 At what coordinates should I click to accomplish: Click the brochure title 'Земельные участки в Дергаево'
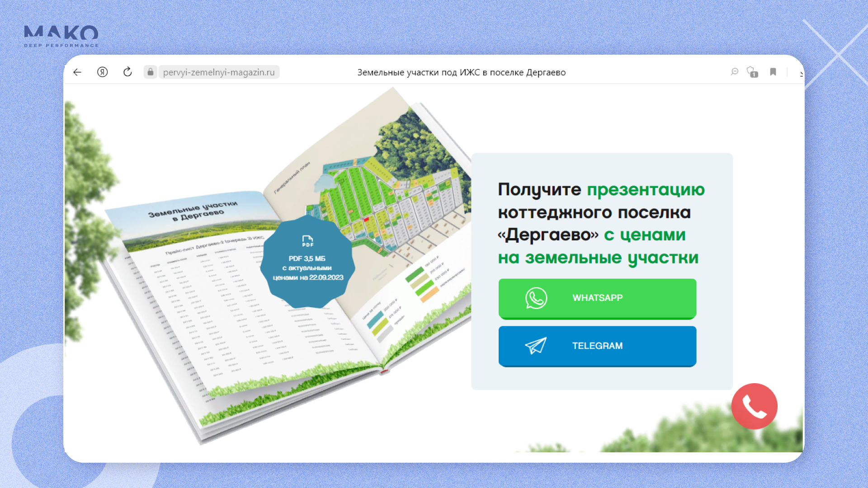pos(193,211)
